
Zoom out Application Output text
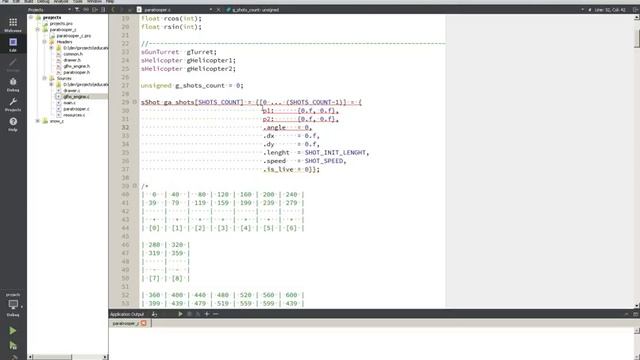[x=216, y=314]
